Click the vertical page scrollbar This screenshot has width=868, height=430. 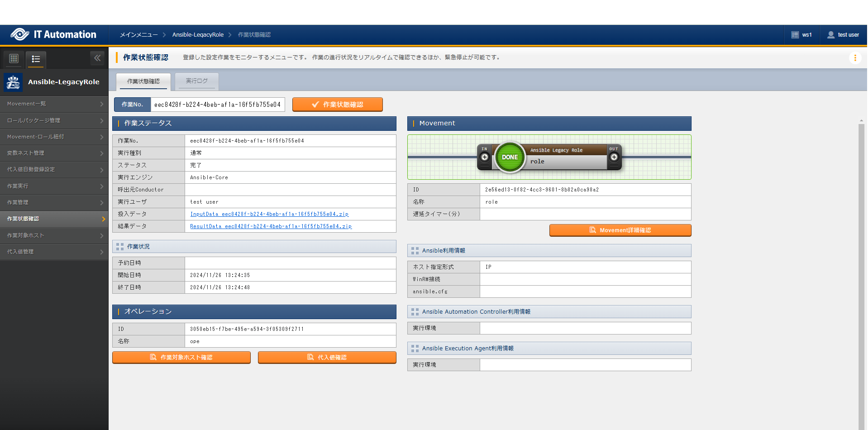pos(861,272)
